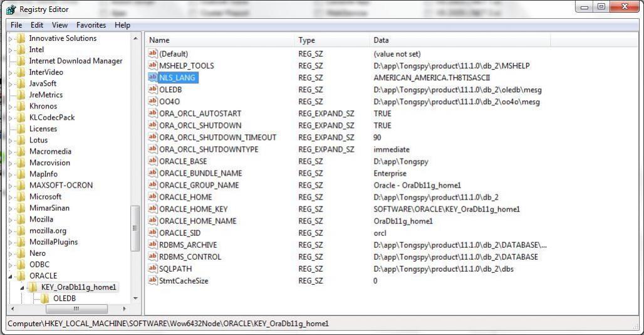Open the View menu
The image size is (644, 335).
(60, 25)
